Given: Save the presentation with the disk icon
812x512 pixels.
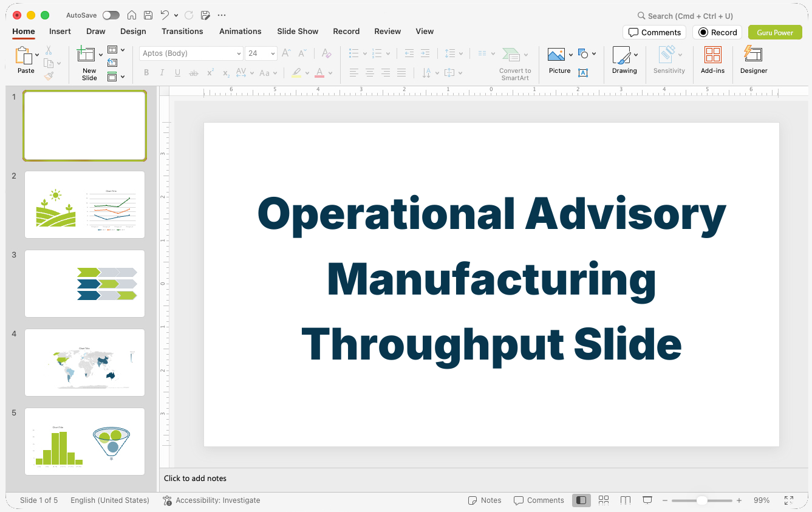Looking at the screenshot, I should (148, 15).
